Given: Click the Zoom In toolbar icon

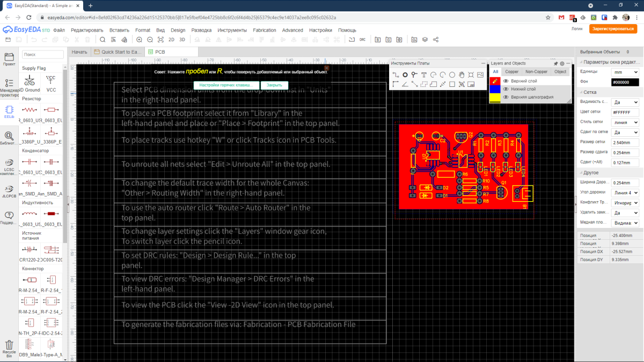Looking at the screenshot, I should [x=140, y=40].
